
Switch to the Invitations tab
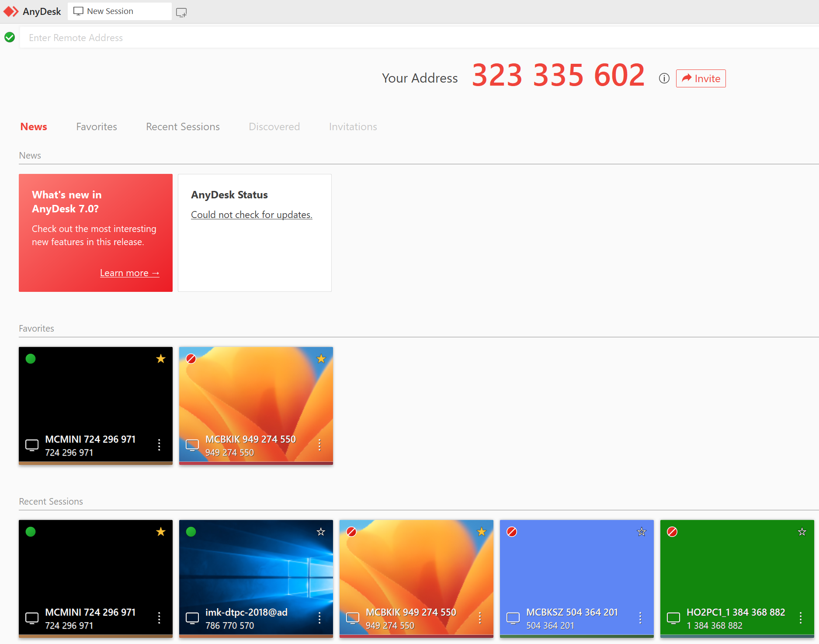[x=353, y=127]
